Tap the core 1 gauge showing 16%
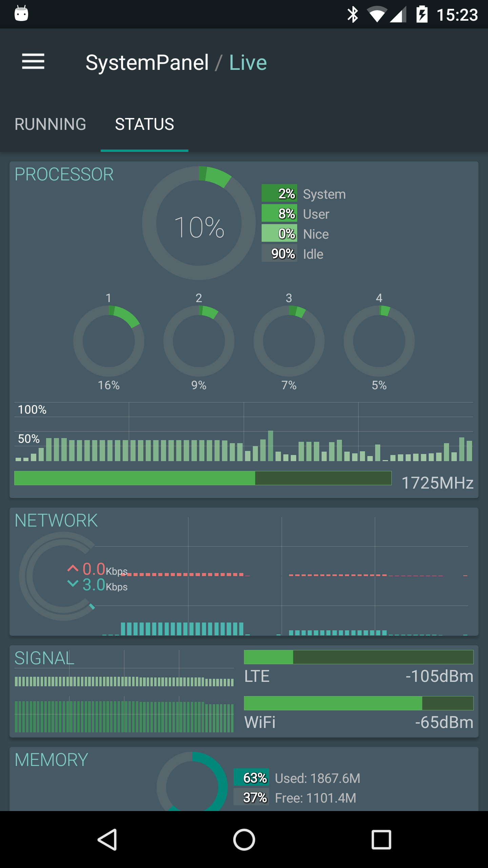 (109, 341)
